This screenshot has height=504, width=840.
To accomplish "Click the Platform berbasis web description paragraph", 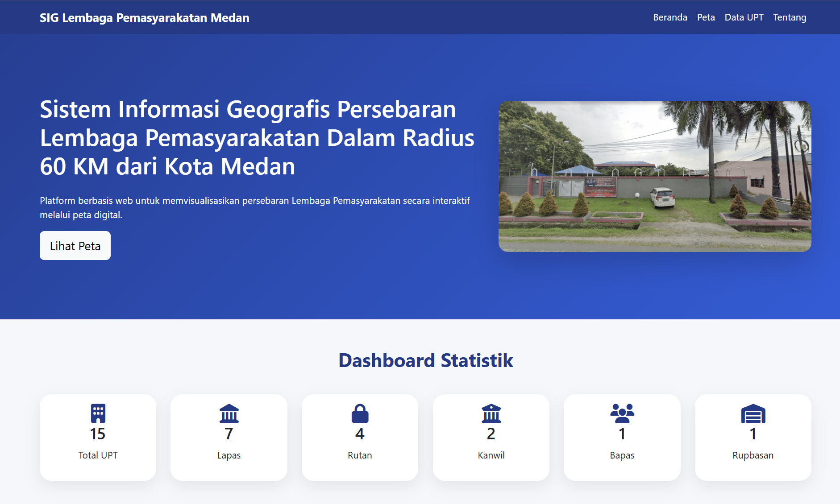I will pos(255,208).
